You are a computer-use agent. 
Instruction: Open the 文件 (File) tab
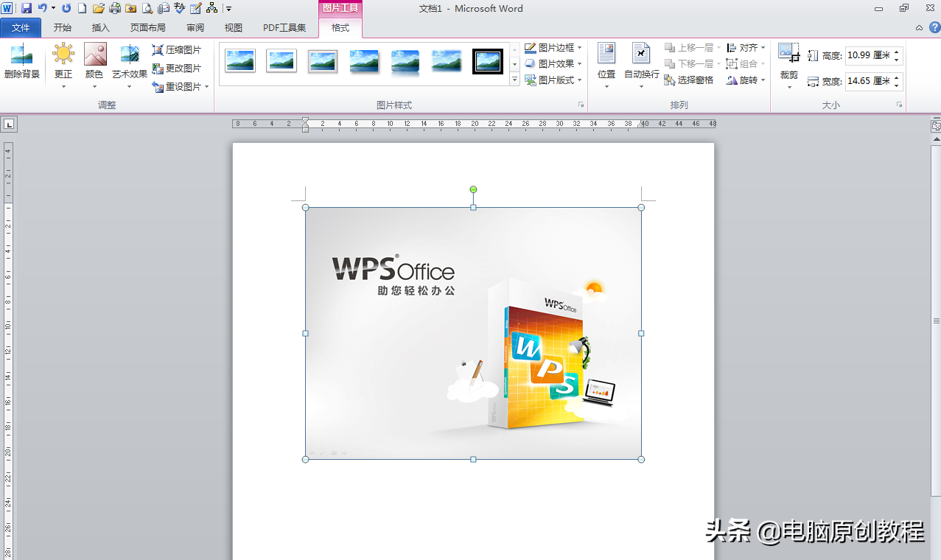(x=21, y=28)
